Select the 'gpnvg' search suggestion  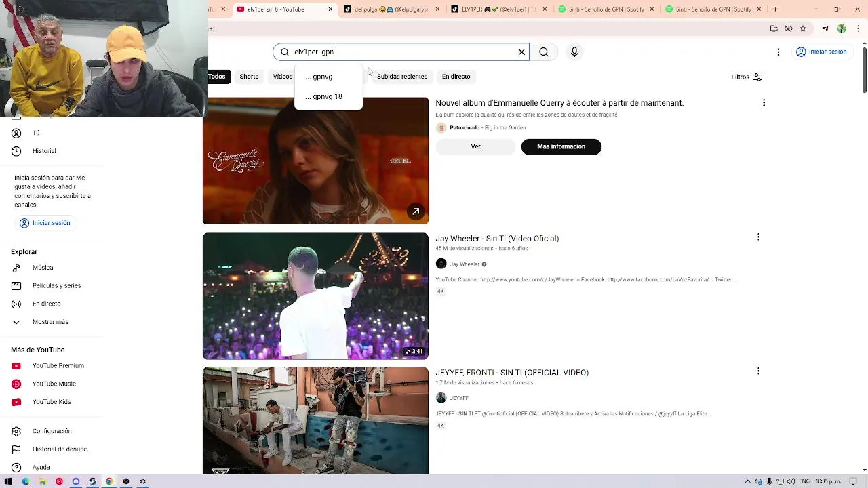pos(329,77)
